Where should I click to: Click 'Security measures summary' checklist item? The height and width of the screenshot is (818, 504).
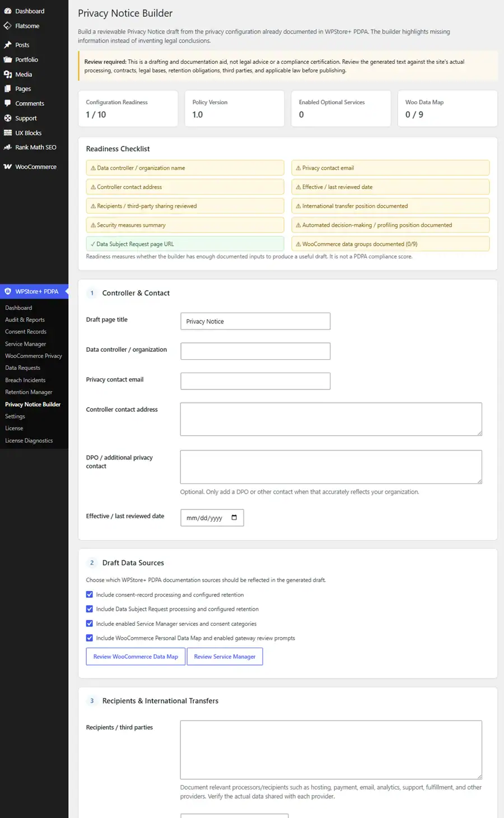(x=185, y=225)
